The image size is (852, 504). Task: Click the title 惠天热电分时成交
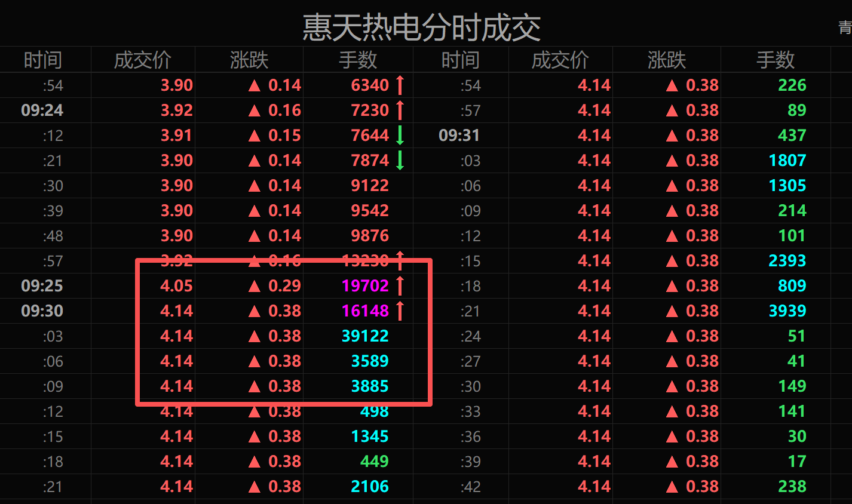422,27
